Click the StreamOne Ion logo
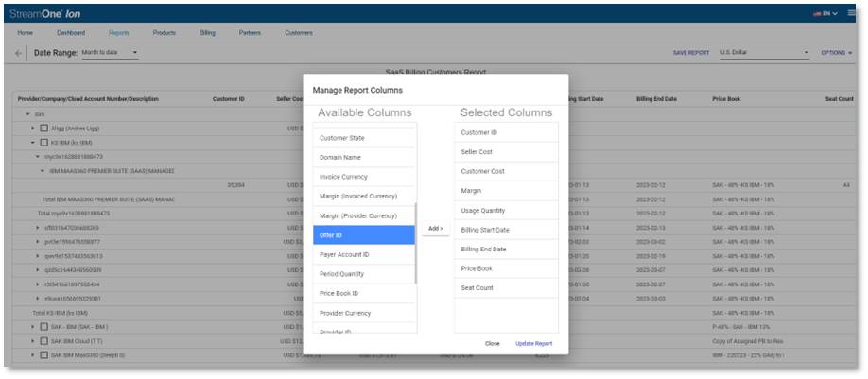This screenshot has height=379, width=868. click(44, 14)
